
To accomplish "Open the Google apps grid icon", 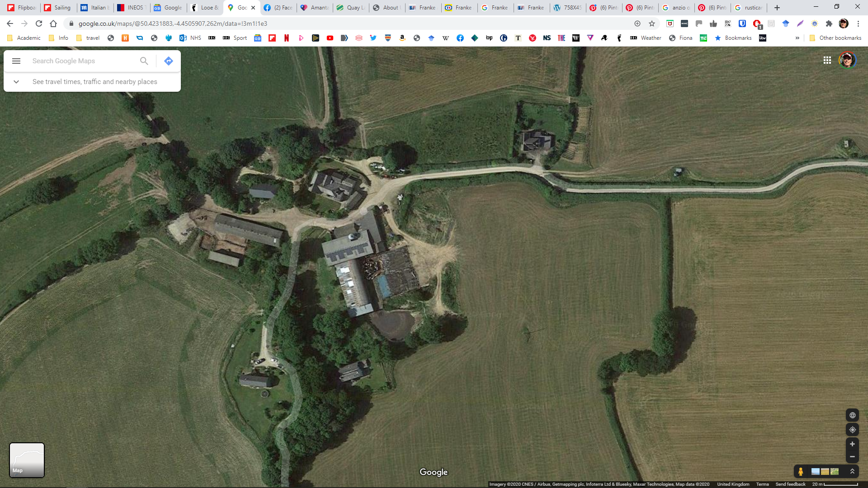I will coord(827,60).
